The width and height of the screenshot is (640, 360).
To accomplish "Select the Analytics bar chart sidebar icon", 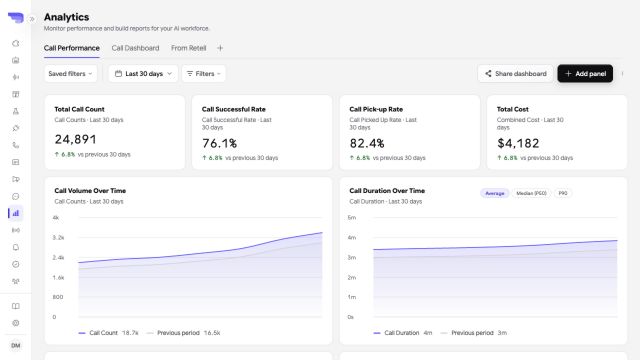I will point(16,213).
